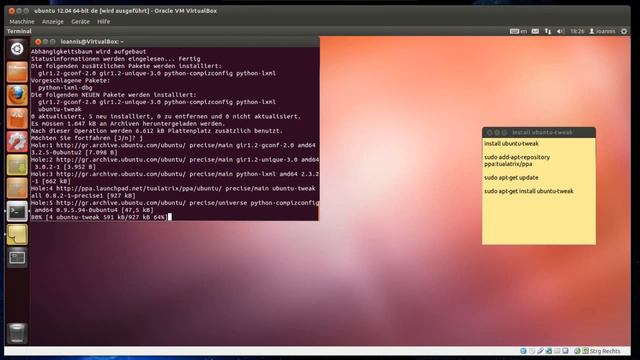Viewport: 640px width, 360px height.
Task: Open the workspace switcher launcher icon
Action: coord(17,258)
